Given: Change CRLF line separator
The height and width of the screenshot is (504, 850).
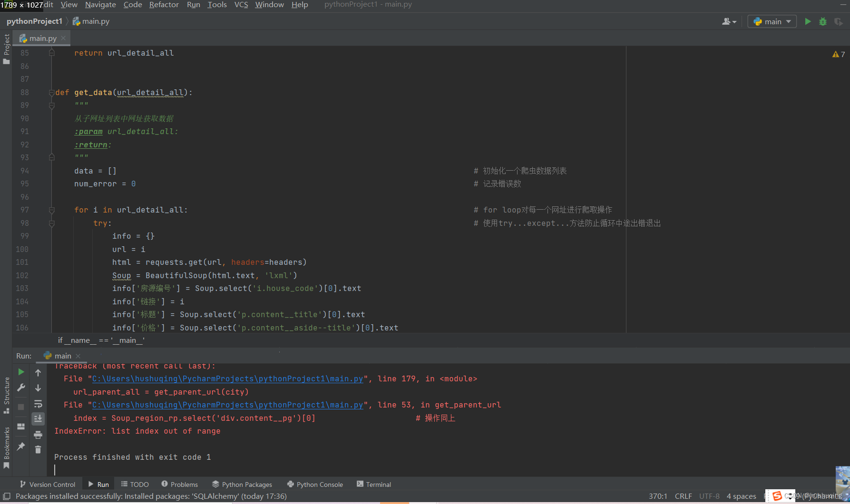Looking at the screenshot, I should click(x=683, y=496).
